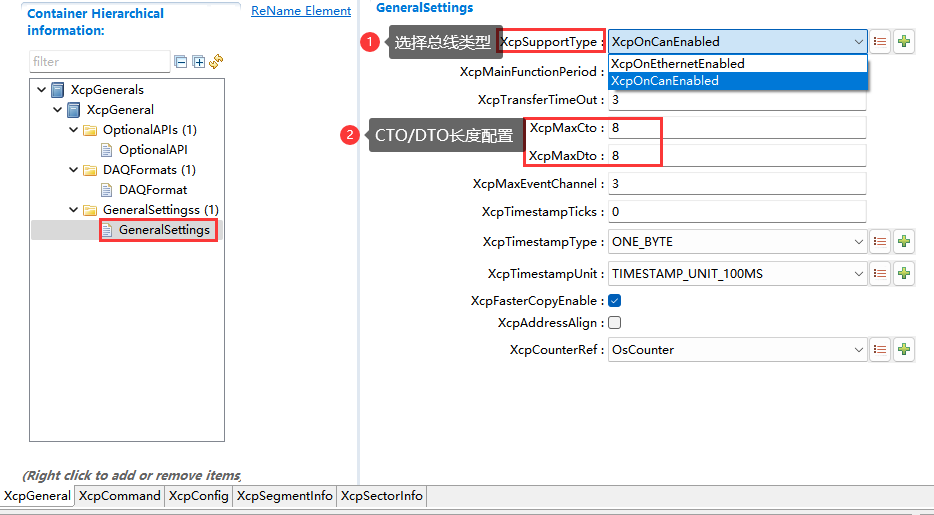This screenshot has width=934, height=515.
Task: Open the XcpTimestampType dropdown
Action: [858, 242]
